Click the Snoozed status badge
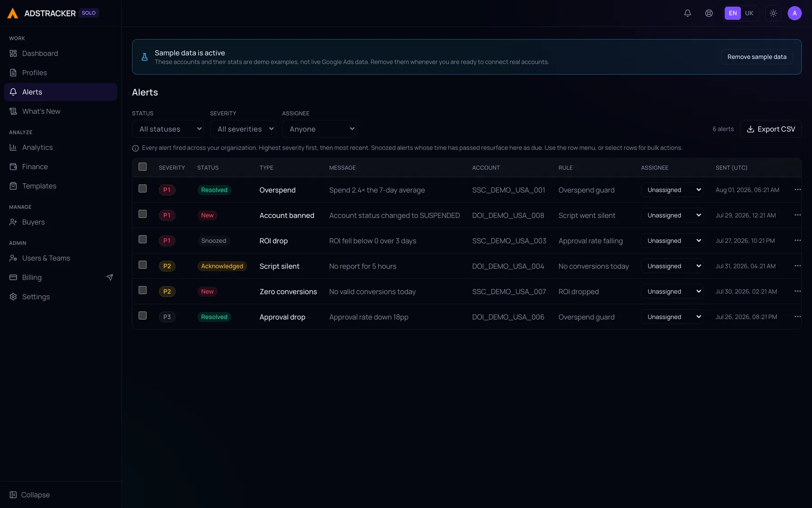Screen dimensions: 812x508 coord(213,241)
